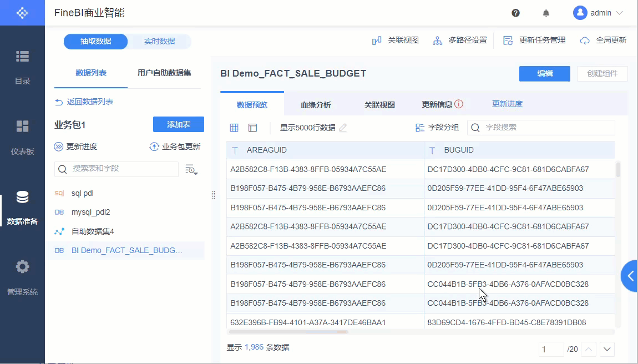Switch to the 数据预览 tab

pyautogui.click(x=252, y=105)
